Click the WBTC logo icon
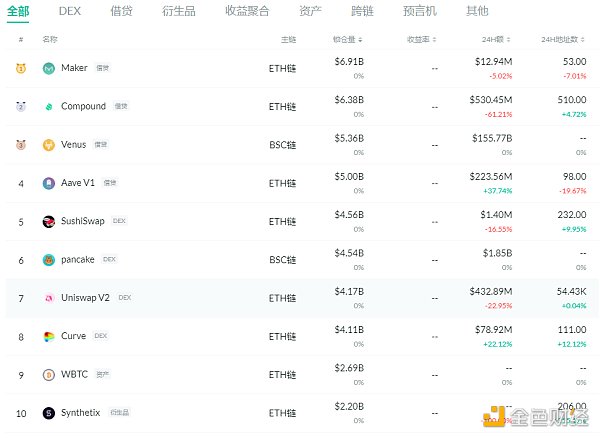The height and width of the screenshot is (438, 600). click(x=49, y=375)
